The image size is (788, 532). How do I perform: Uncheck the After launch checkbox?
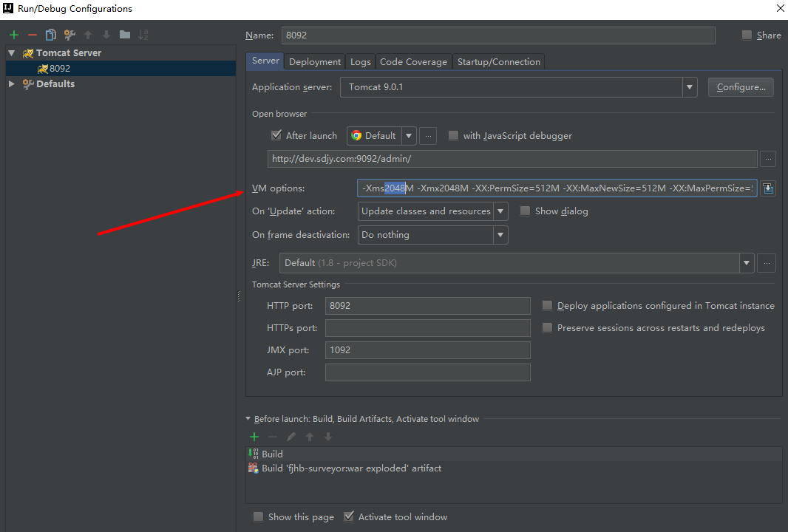pyautogui.click(x=276, y=135)
